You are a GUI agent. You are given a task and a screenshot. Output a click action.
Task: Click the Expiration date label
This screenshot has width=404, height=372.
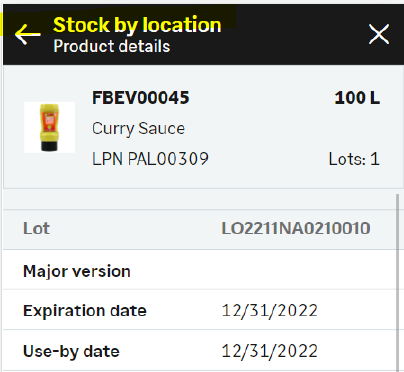tap(85, 311)
